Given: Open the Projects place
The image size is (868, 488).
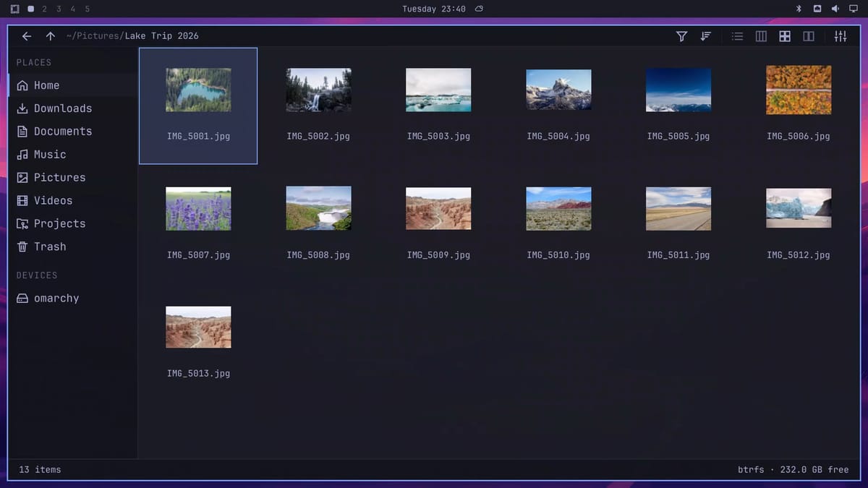Looking at the screenshot, I should [x=73, y=223].
